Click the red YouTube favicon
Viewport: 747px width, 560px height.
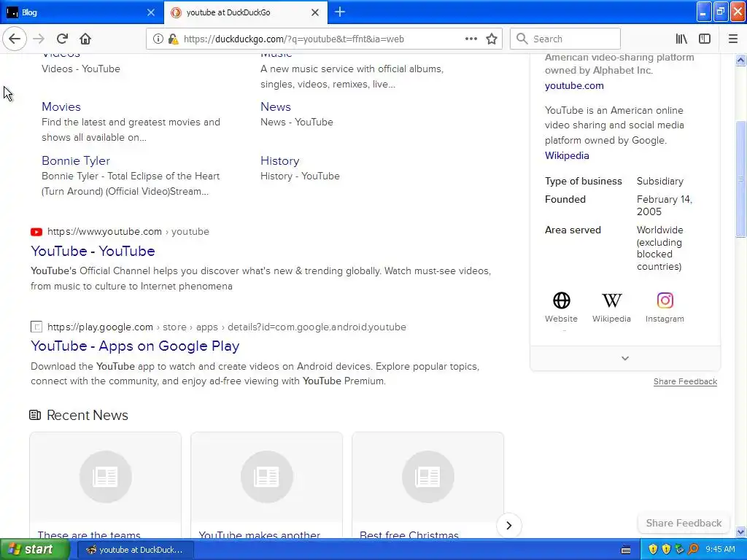(36, 232)
